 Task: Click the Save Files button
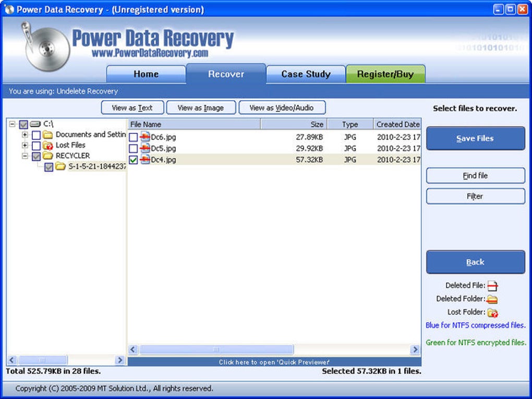click(475, 138)
